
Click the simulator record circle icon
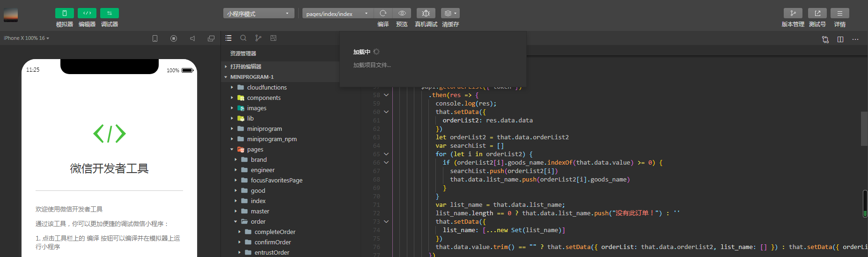[174, 38]
